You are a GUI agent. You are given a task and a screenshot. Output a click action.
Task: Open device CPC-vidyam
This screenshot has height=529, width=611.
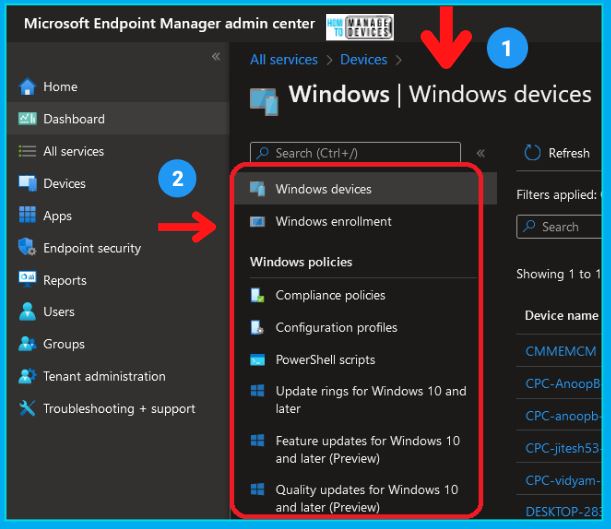563,481
